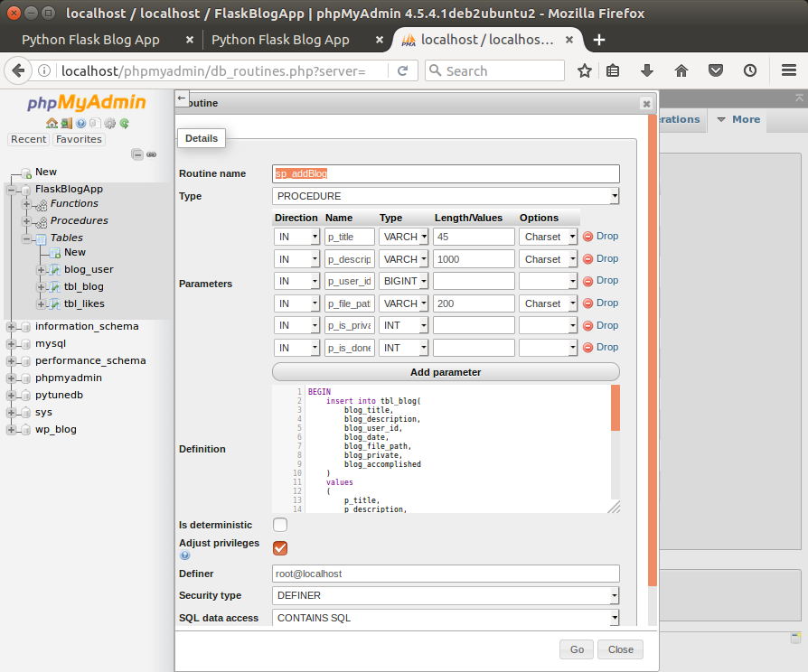Open the Favorites tables tab
This screenshot has height=672, width=808.
79,139
